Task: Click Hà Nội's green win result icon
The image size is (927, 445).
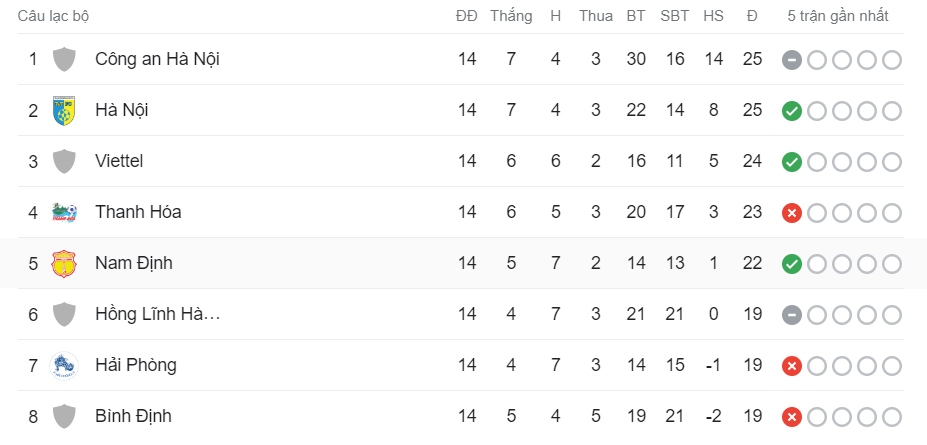Action: click(x=792, y=111)
